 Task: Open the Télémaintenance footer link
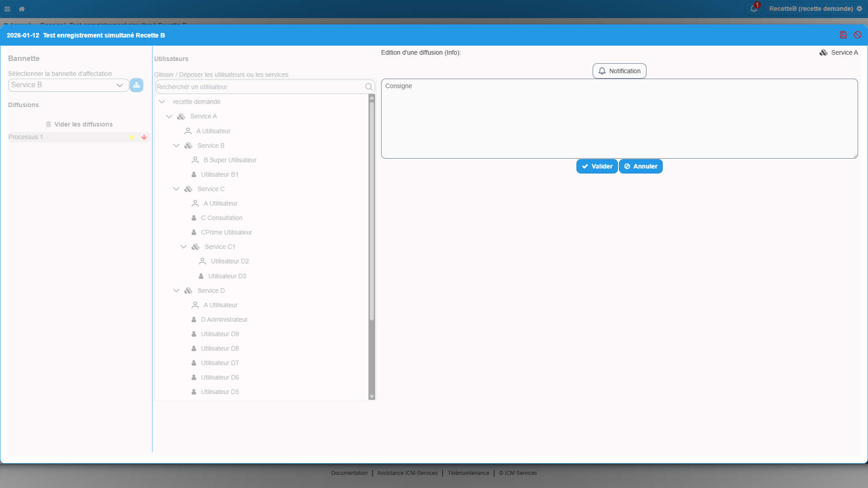(x=468, y=473)
